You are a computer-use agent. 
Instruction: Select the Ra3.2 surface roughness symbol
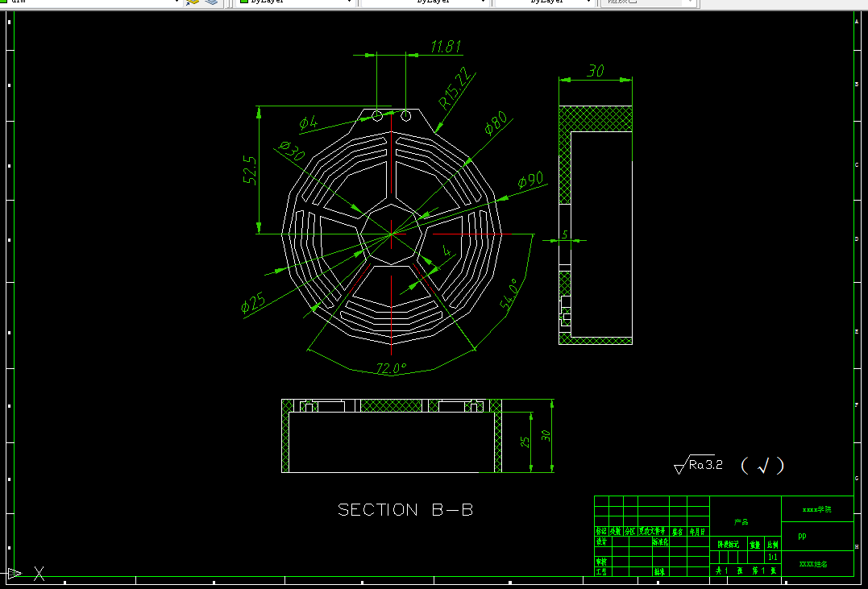699,464
